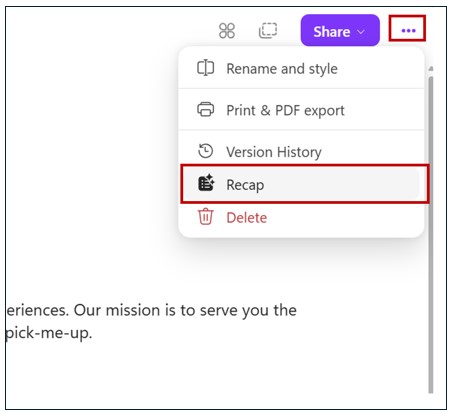Image resolution: width=452 pixels, height=414 pixels.
Task: Expand the Share dropdown arrow
Action: coord(361,32)
